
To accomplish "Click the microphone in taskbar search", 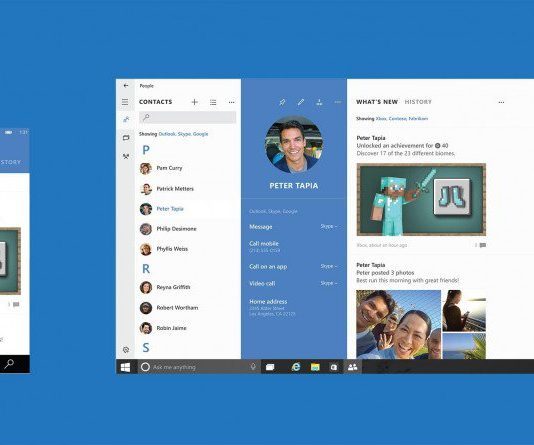I will coord(253,367).
